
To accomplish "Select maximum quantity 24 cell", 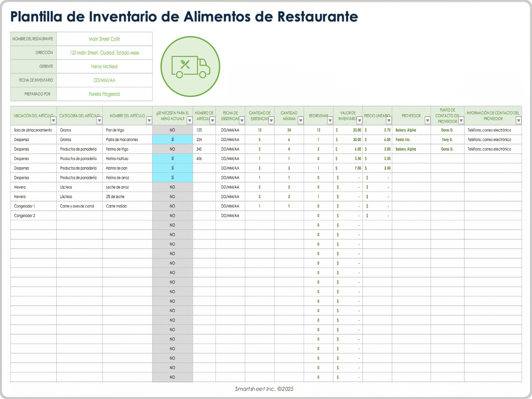I will click(x=289, y=130).
